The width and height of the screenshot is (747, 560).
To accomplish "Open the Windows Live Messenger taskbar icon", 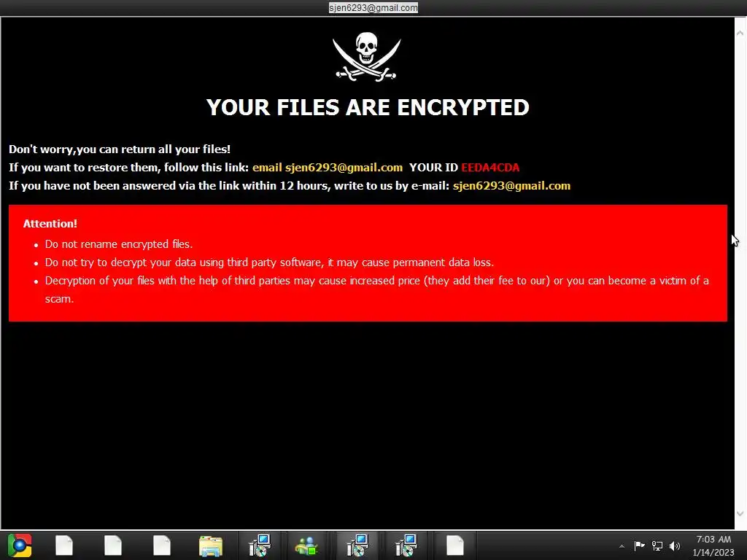I will [x=307, y=545].
